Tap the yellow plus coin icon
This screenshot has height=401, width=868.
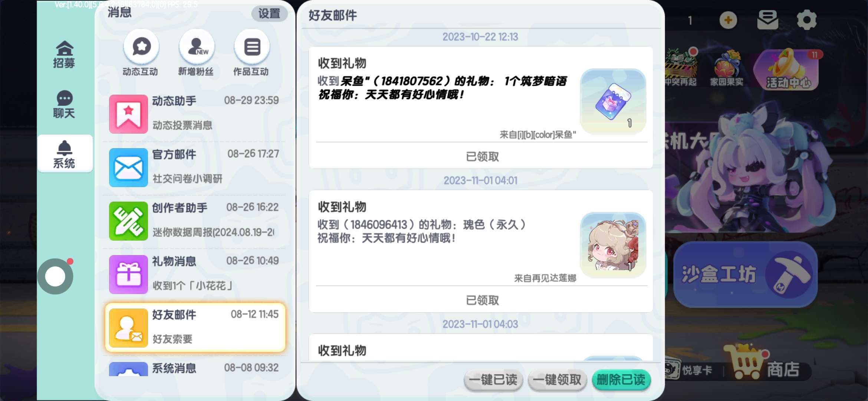[728, 20]
